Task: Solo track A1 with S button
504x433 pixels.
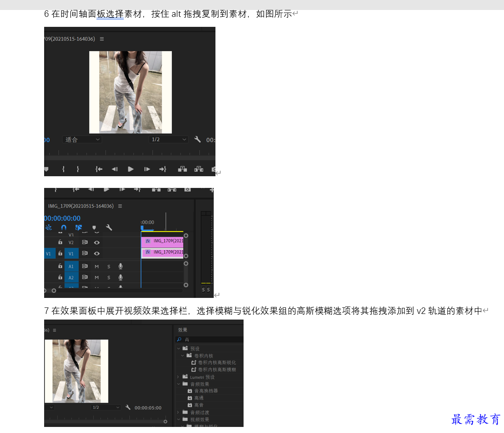Action: click(x=109, y=266)
